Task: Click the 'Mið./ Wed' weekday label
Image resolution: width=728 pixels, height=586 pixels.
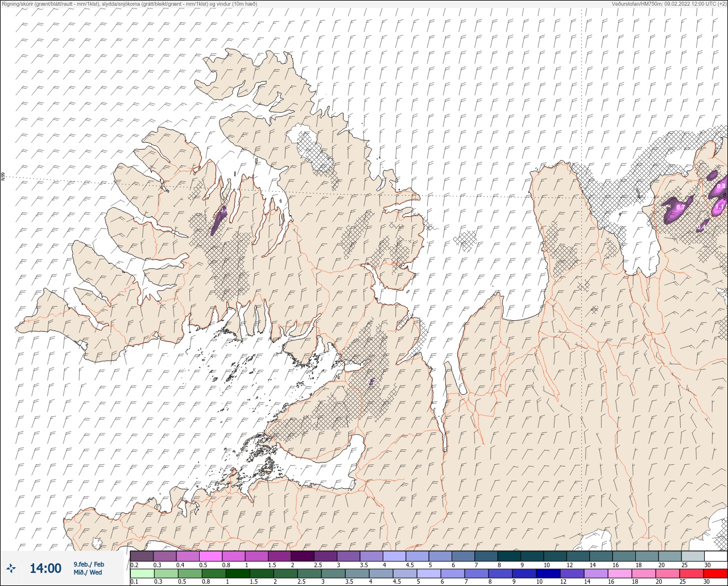Action: coord(88,572)
